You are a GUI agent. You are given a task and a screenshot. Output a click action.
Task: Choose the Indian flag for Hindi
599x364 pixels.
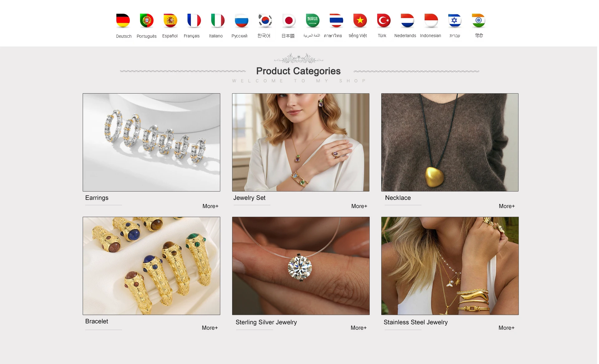pos(479,21)
